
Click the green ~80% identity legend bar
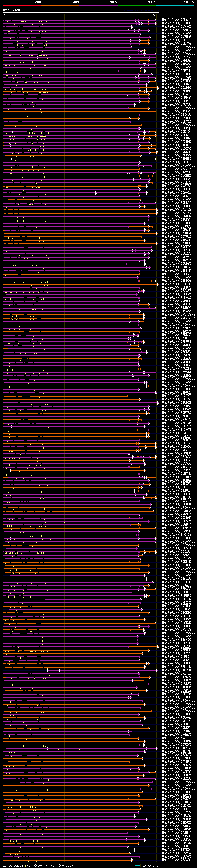(137, 6)
